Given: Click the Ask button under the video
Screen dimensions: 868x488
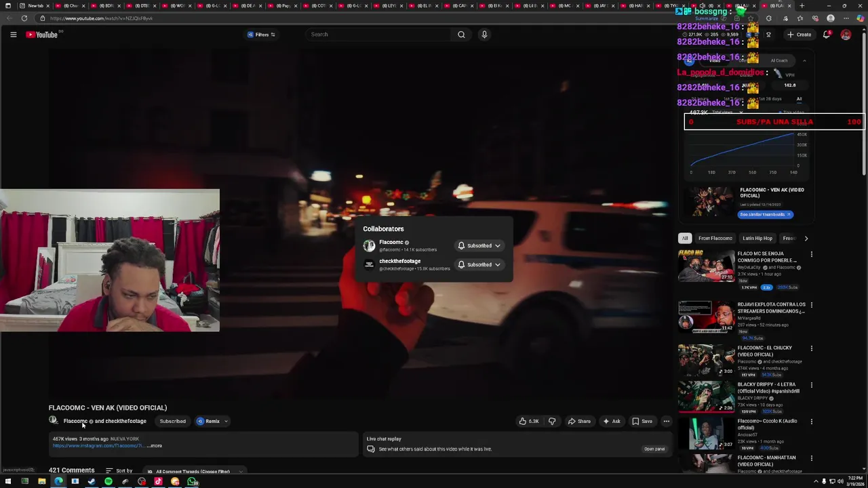Looking at the screenshot, I should click(x=611, y=422).
